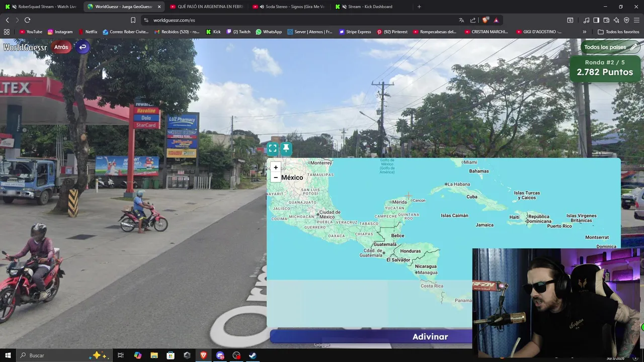The width and height of the screenshot is (644, 362).
Task: Switch to Soda Stereo - Signos tab
Action: [x=289, y=7]
